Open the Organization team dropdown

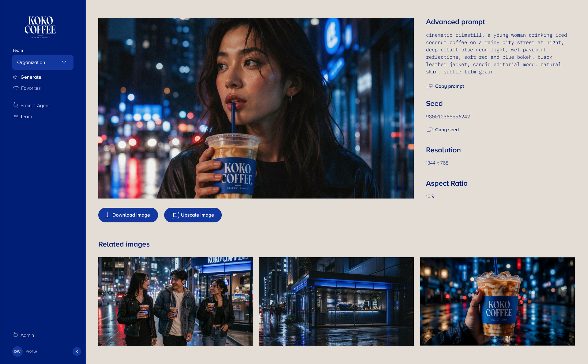[x=43, y=62]
